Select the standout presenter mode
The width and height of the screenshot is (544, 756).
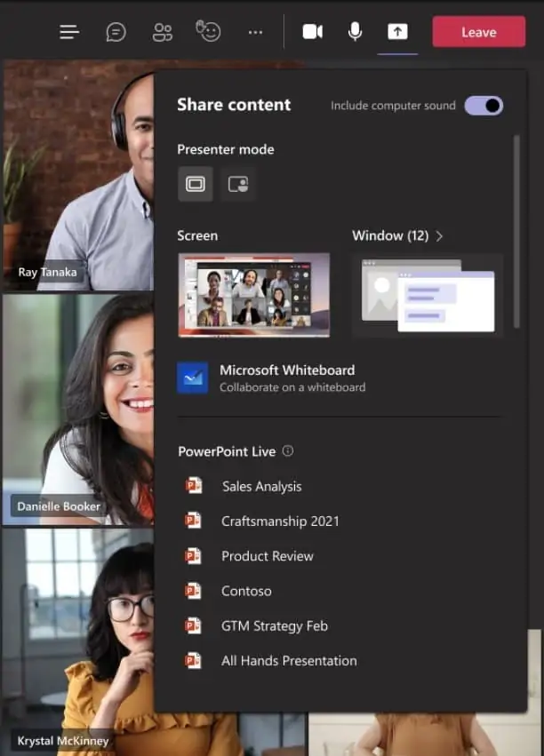click(237, 184)
